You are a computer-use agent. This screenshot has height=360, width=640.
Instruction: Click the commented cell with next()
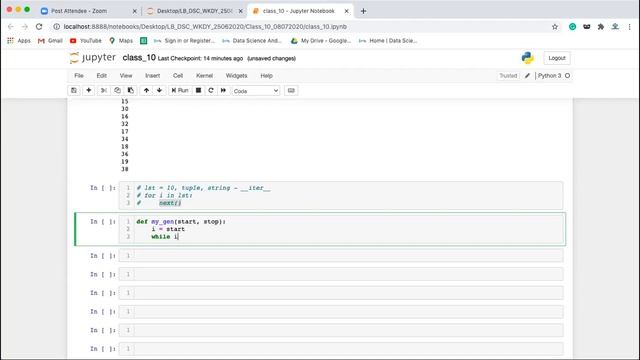pyautogui.click(x=341, y=196)
